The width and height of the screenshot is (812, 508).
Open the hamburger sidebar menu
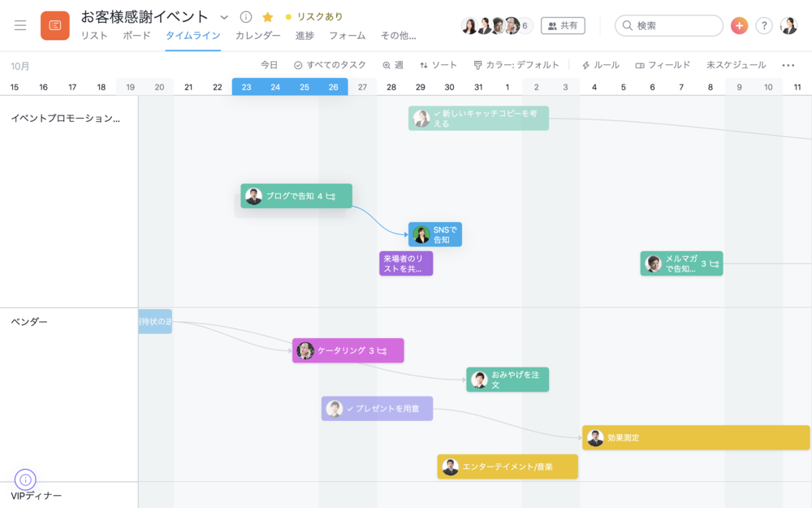[20, 25]
